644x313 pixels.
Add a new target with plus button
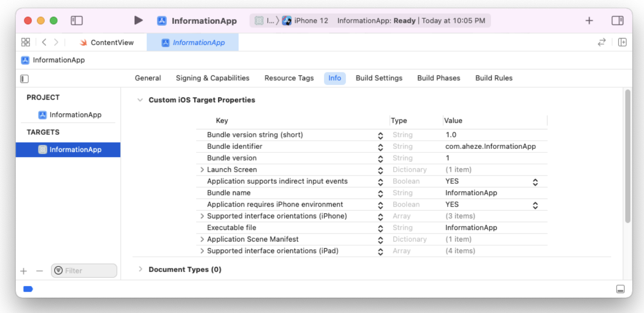pos(24,271)
